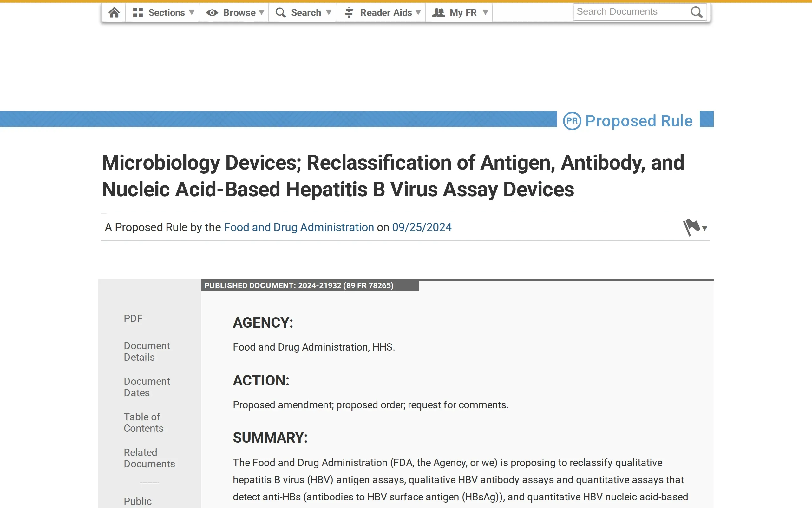Click the PR Proposed Rule circle icon
812x508 pixels.
(x=572, y=121)
